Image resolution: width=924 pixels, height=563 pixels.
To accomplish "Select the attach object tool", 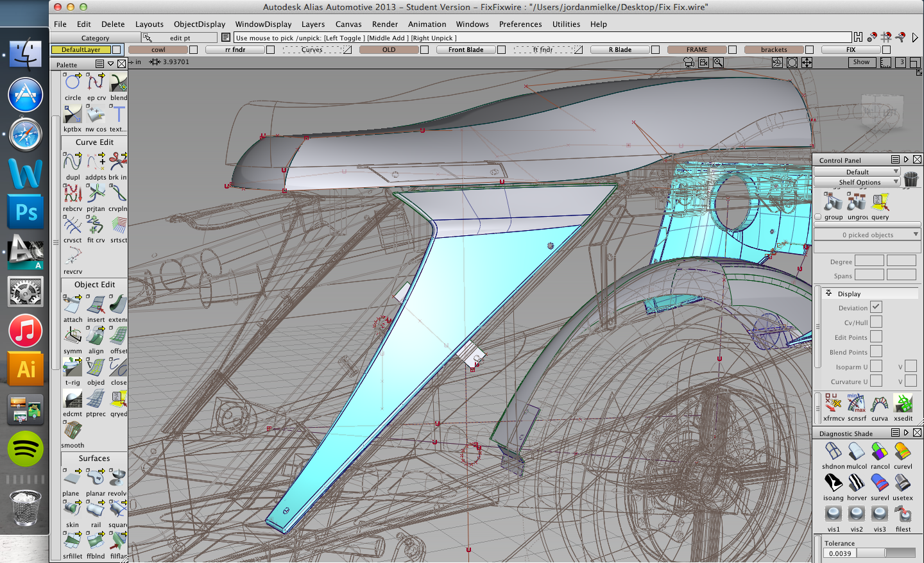I will point(73,305).
